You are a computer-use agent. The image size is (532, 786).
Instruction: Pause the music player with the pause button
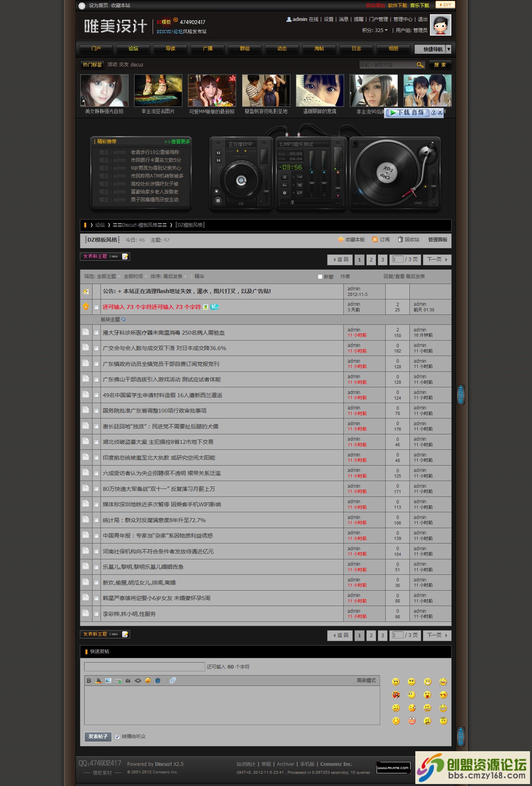(218, 201)
